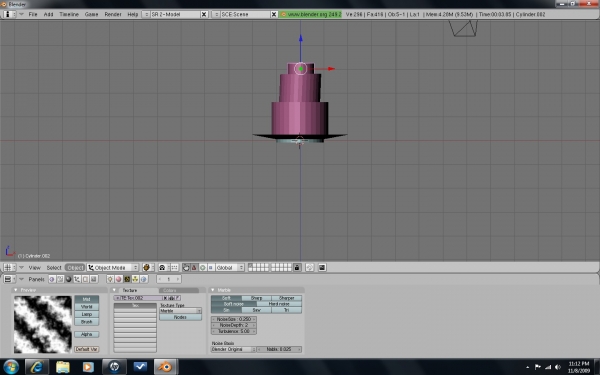Switch to Object context icon

click(77, 279)
